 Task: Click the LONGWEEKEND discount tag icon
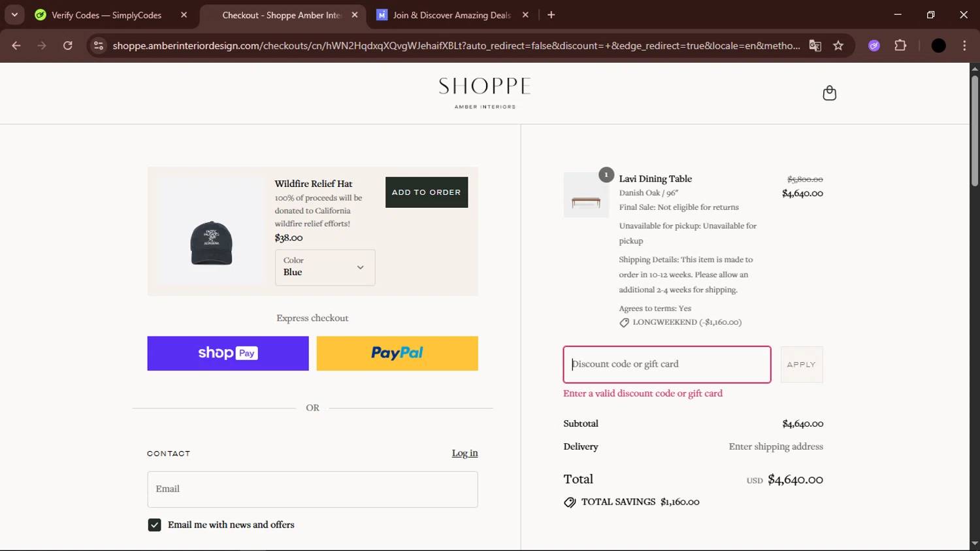tap(624, 322)
